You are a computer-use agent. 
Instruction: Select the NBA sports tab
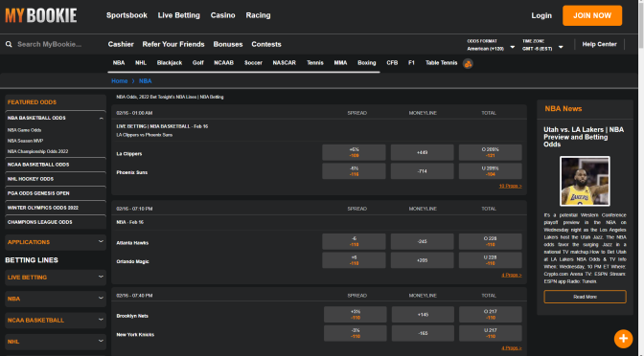(119, 63)
